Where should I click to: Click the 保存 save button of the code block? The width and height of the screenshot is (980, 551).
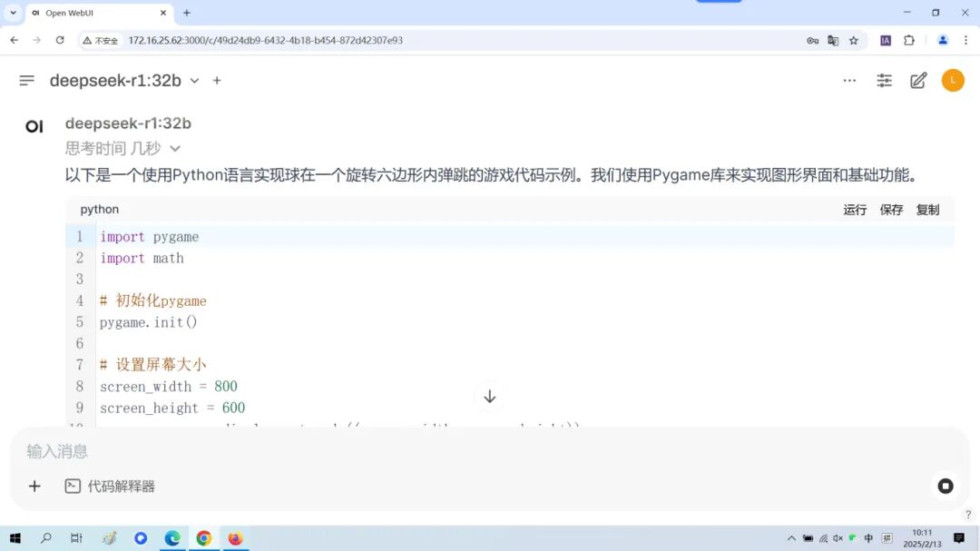point(891,210)
